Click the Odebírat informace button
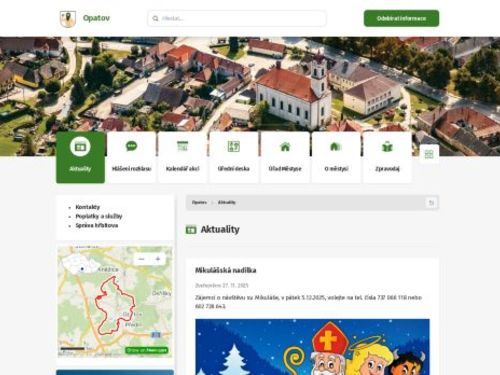Viewport: 500px width, 375px height. pyautogui.click(x=401, y=18)
